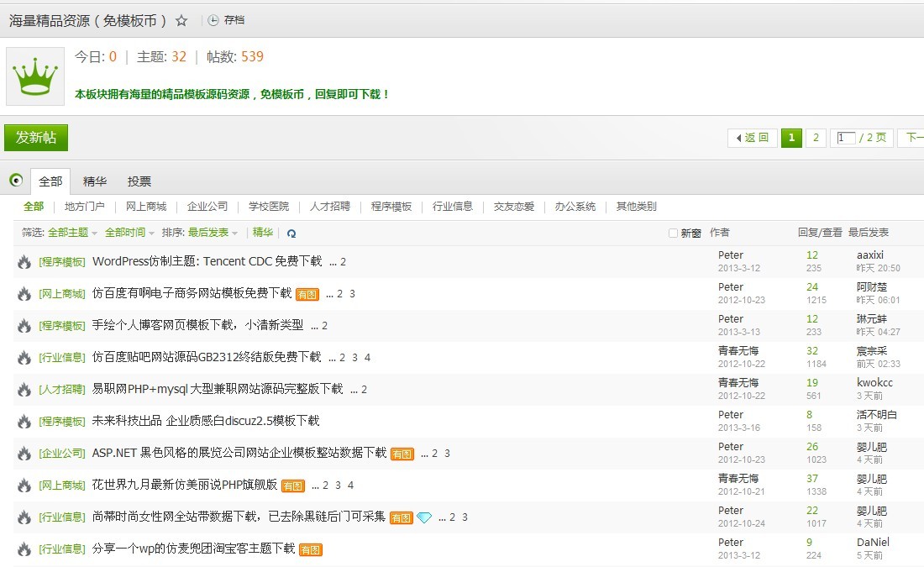Click 有图 badge on ASP.NET 黑色风格 thread
924x567 pixels.
402,454
